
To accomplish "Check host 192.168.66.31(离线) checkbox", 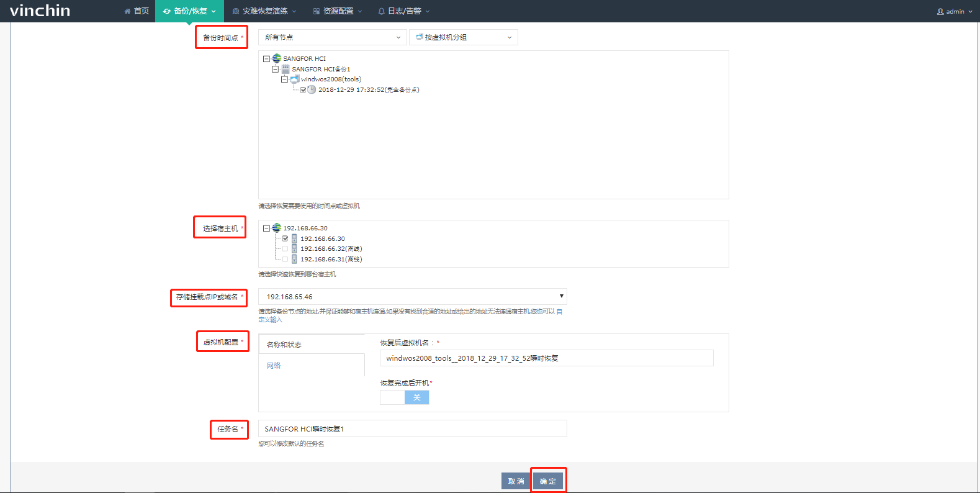I will 285,260.
